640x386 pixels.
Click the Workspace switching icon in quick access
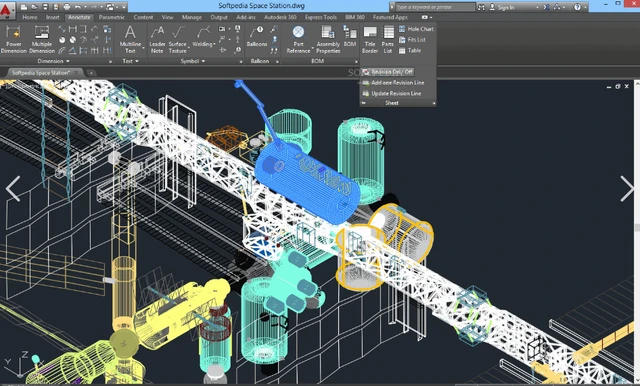pyautogui.click(x=110, y=7)
